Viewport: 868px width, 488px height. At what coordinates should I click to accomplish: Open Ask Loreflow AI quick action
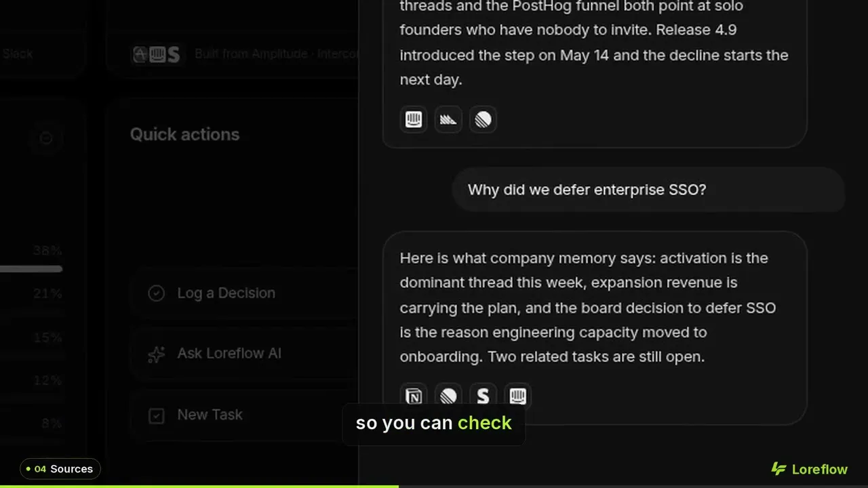click(x=244, y=354)
